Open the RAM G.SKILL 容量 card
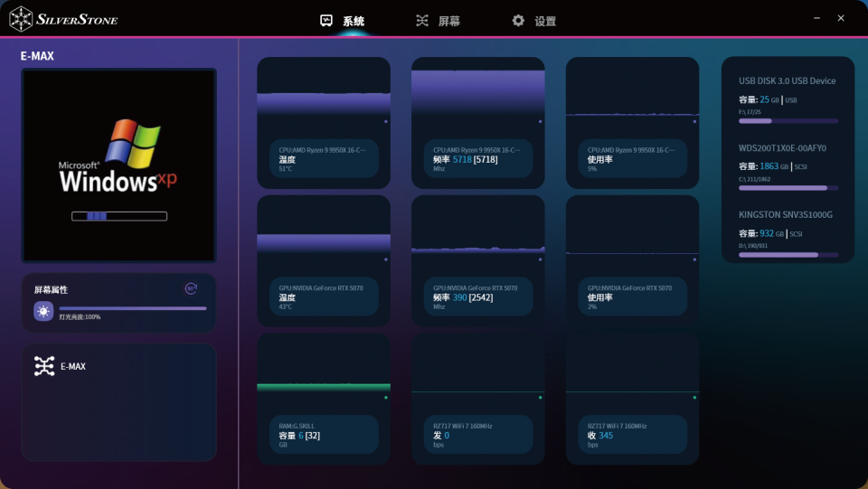This screenshot has width=868, height=489. 324,399
